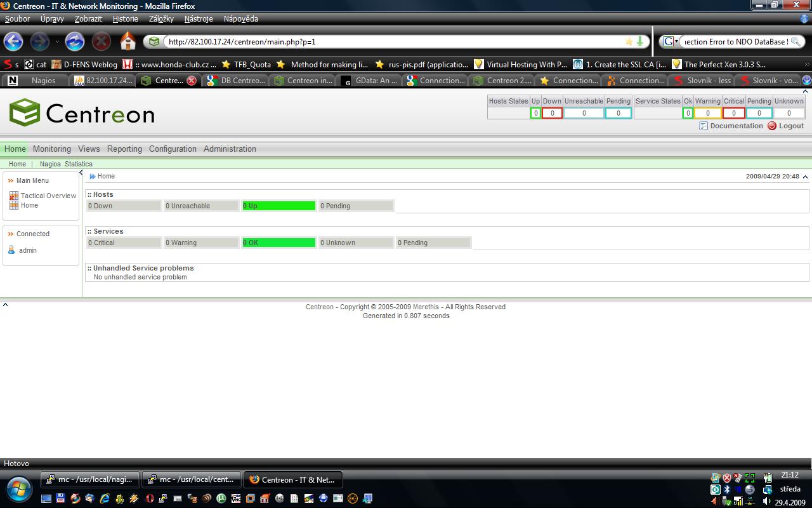Click the host Down count box
The height and width of the screenshot is (508, 812).
coord(552,113)
